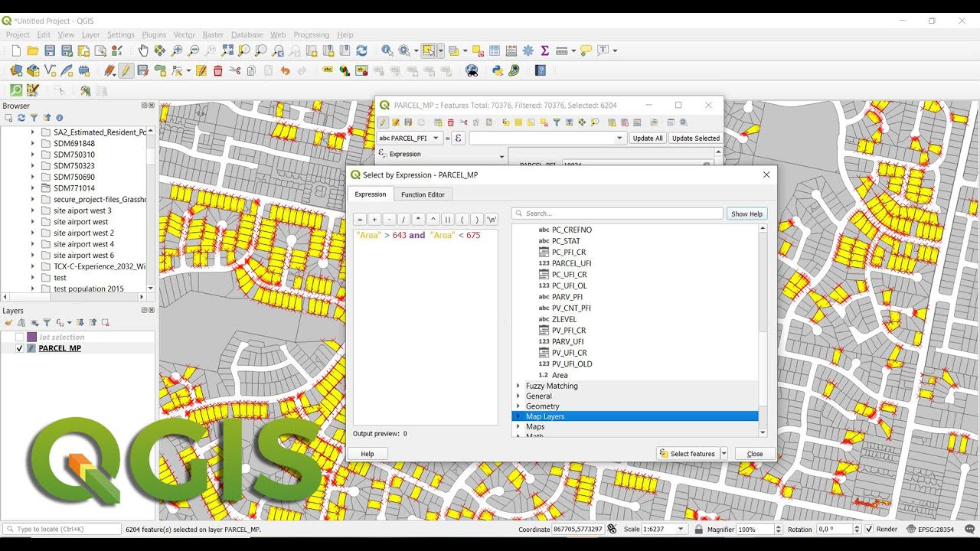Screen dimensions: 980x551
Task: Save the project with the floppy icon
Action: pyautogui.click(x=50, y=51)
